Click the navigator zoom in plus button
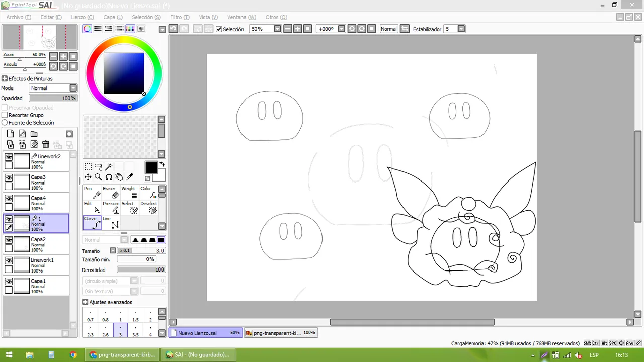Image resolution: width=644 pixels, height=362 pixels. 63,56
